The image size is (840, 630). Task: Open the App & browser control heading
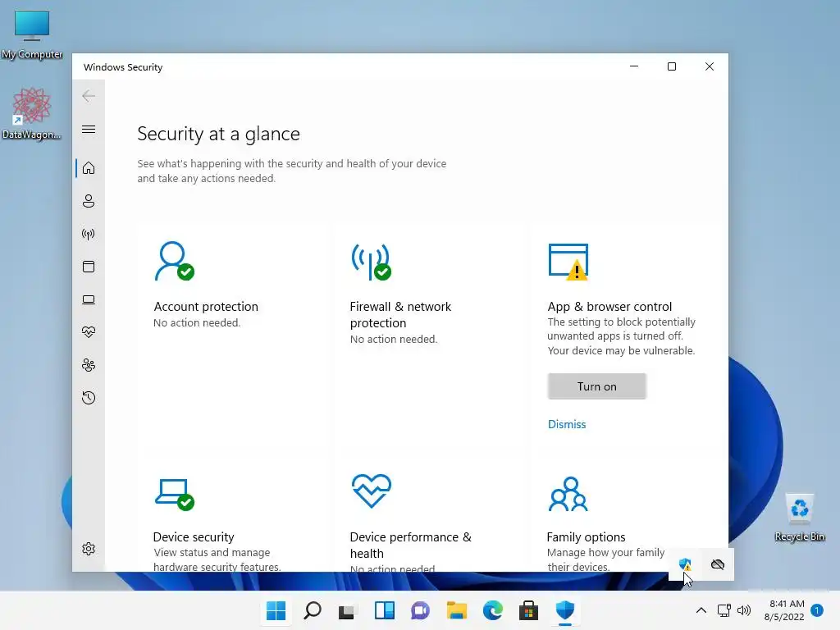pos(609,307)
